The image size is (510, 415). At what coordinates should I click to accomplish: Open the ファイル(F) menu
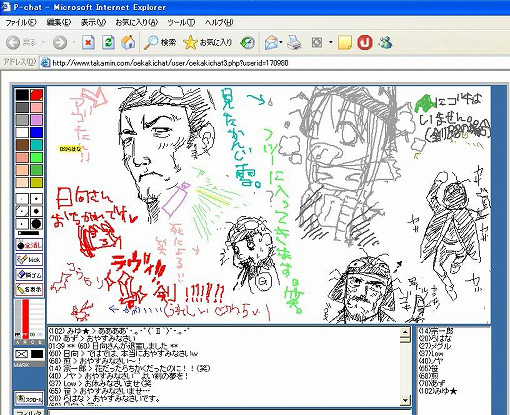point(21,23)
